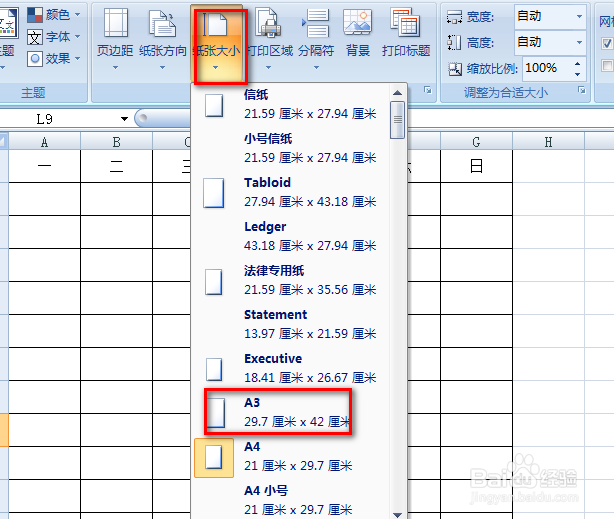Viewport: 614px width, 519px height.
Task: Click the paper size list scrollbar thumb
Action: pyautogui.click(x=397, y=120)
